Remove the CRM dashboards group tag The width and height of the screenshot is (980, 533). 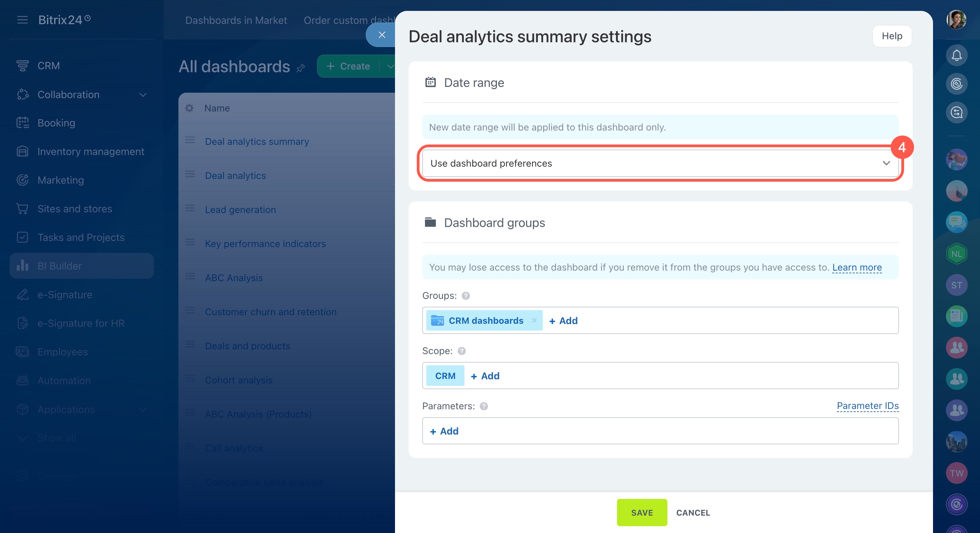[534, 321]
